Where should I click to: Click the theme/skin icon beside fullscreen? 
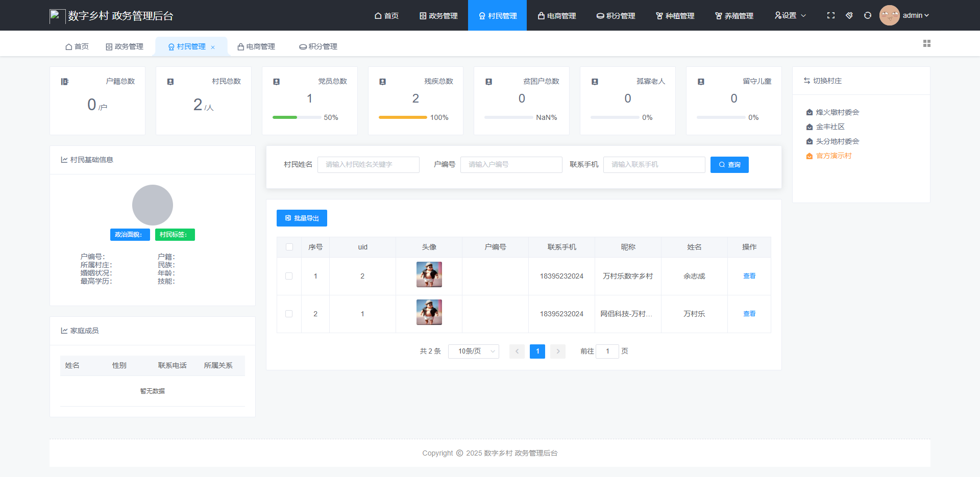pyautogui.click(x=849, y=15)
